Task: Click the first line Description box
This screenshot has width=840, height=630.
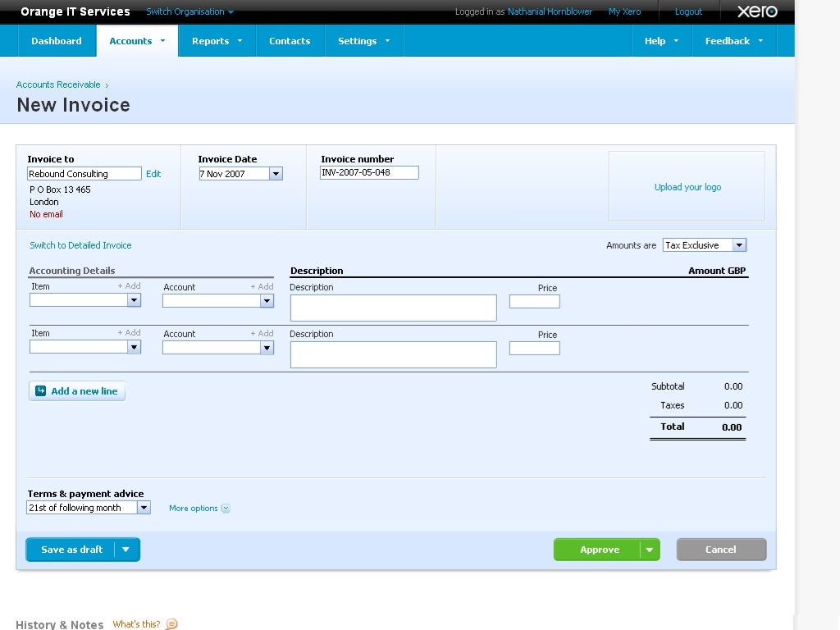Action: click(x=393, y=308)
